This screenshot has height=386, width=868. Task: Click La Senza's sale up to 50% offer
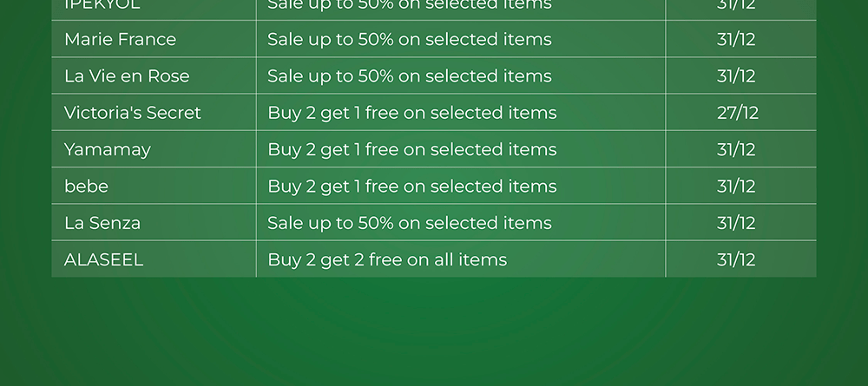[x=409, y=223]
